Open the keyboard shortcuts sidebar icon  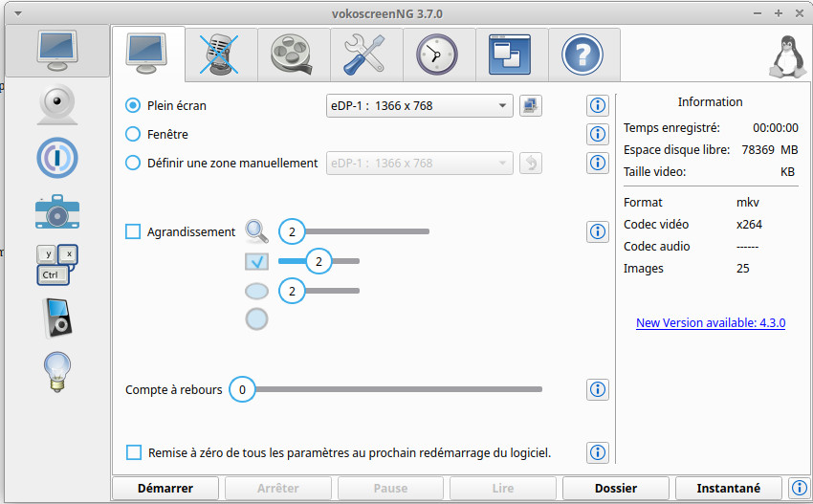[56, 265]
